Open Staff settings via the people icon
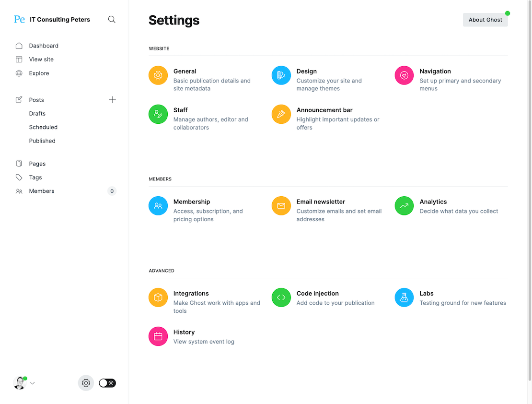 pos(158,114)
